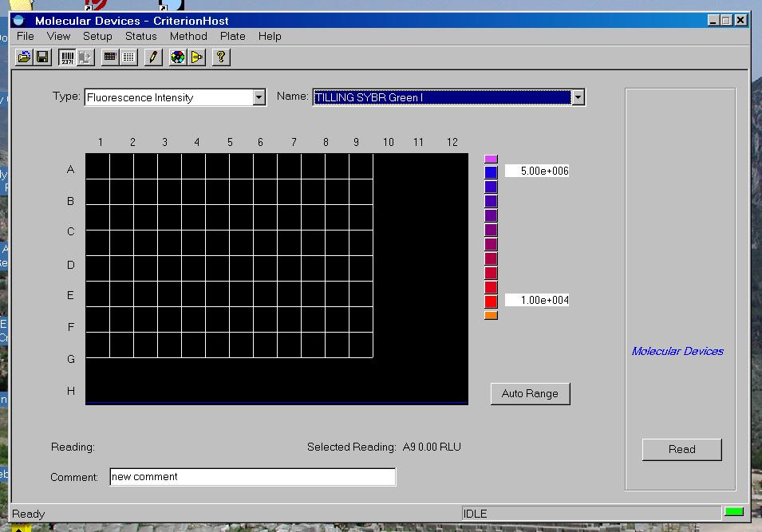Click the pencil edit toolbar icon

153,57
